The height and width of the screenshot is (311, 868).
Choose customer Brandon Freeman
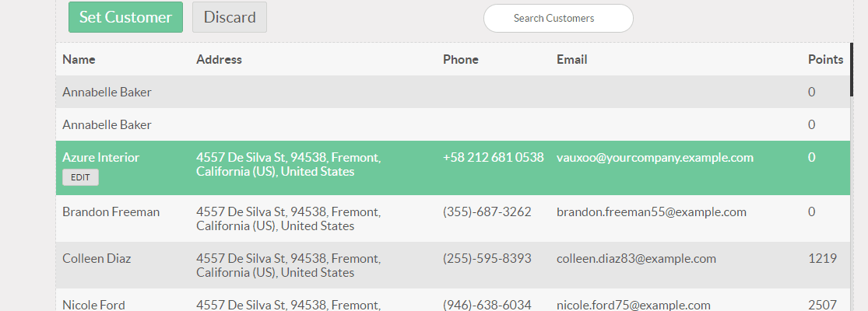[x=111, y=211]
